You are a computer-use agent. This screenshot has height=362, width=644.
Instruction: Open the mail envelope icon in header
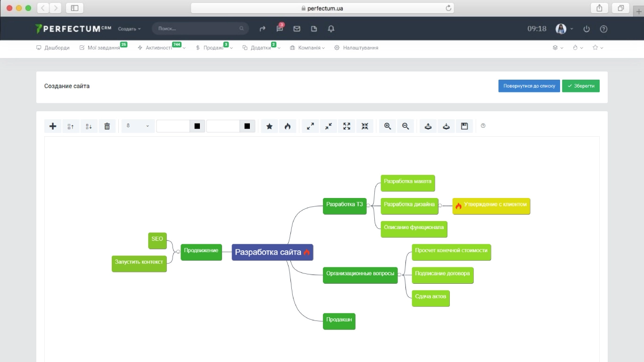pos(297,29)
